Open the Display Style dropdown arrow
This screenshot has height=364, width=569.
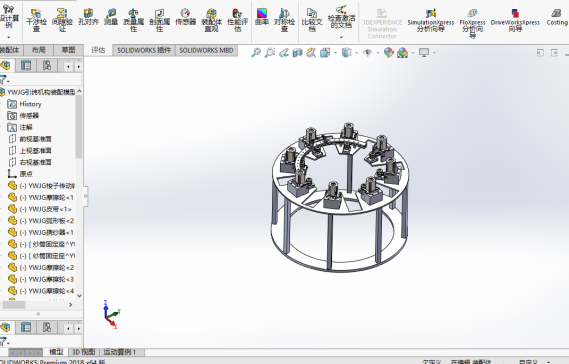(356, 53)
